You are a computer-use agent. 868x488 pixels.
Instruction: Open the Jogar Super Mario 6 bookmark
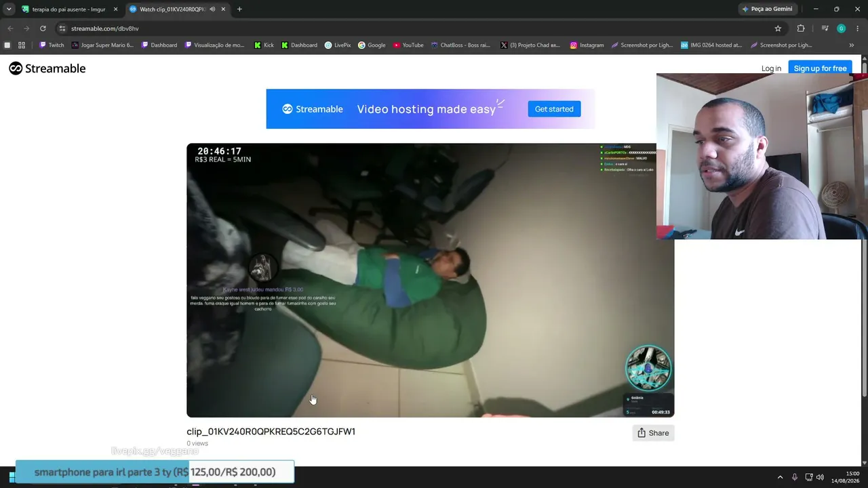pyautogui.click(x=102, y=45)
